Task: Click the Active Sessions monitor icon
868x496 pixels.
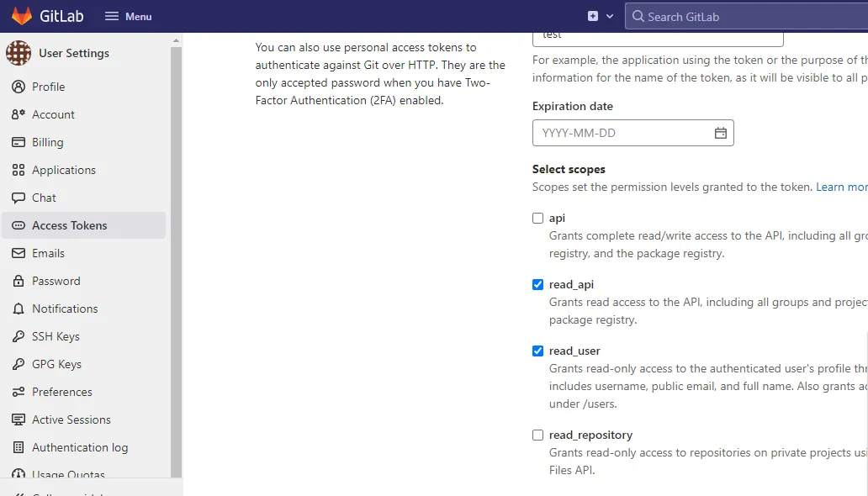Action: pos(19,419)
